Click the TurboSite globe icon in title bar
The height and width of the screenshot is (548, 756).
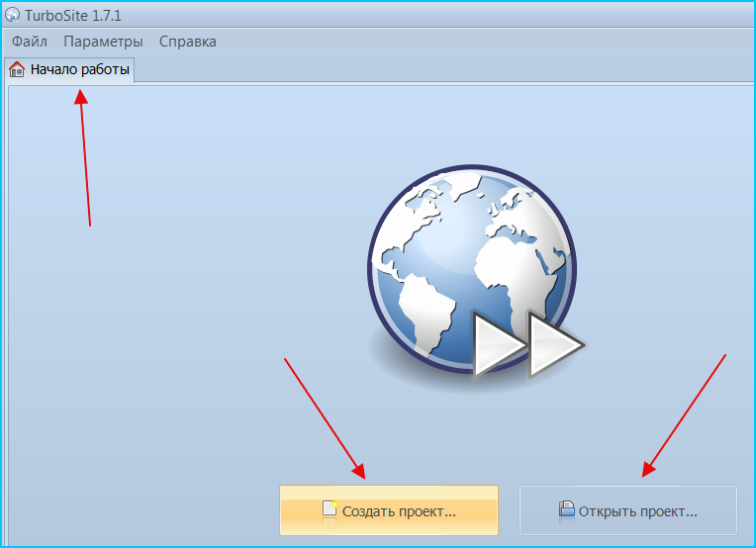[x=12, y=15]
